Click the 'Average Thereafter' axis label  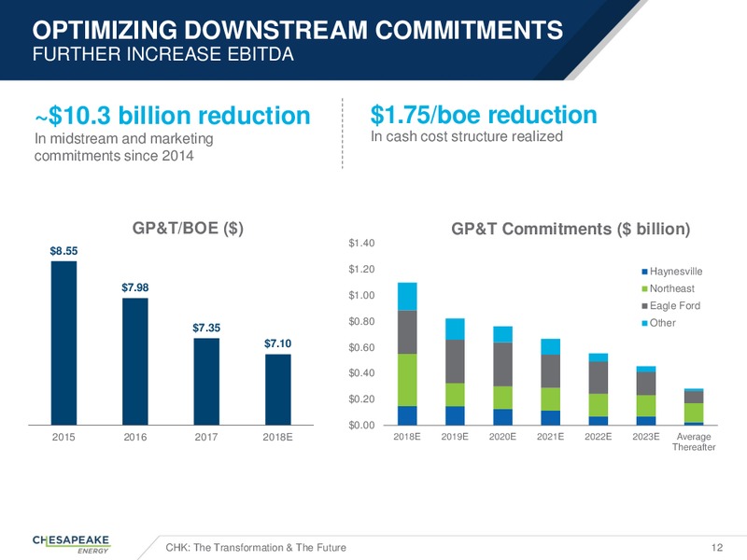click(x=694, y=441)
